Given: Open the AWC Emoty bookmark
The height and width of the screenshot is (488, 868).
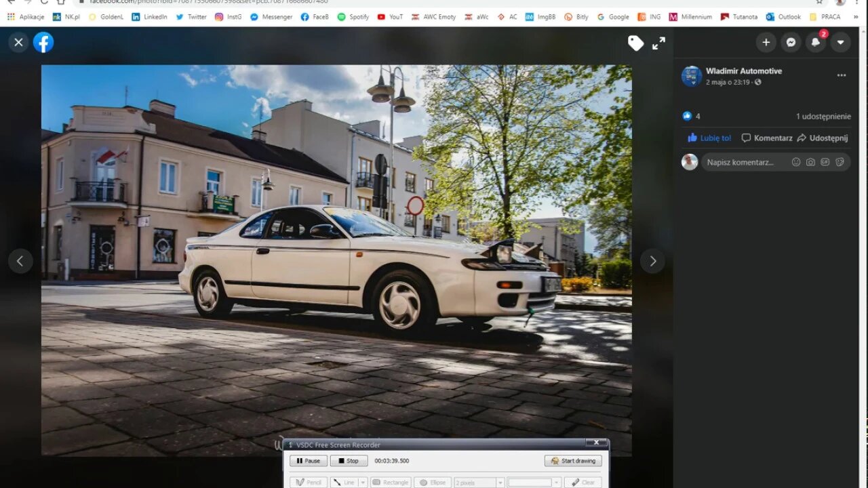Looking at the screenshot, I should pyautogui.click(x=434, y=17).
